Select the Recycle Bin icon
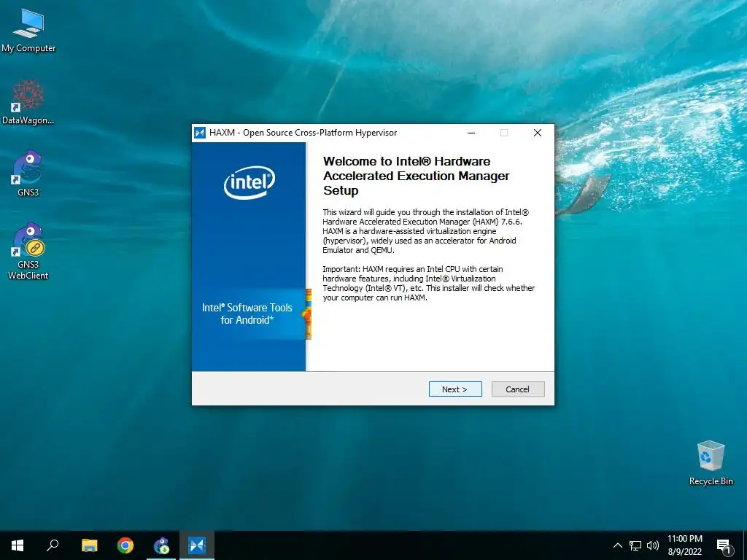Image resolution: width=747 pixels, height=560 pixels. (x=711, y=463)
